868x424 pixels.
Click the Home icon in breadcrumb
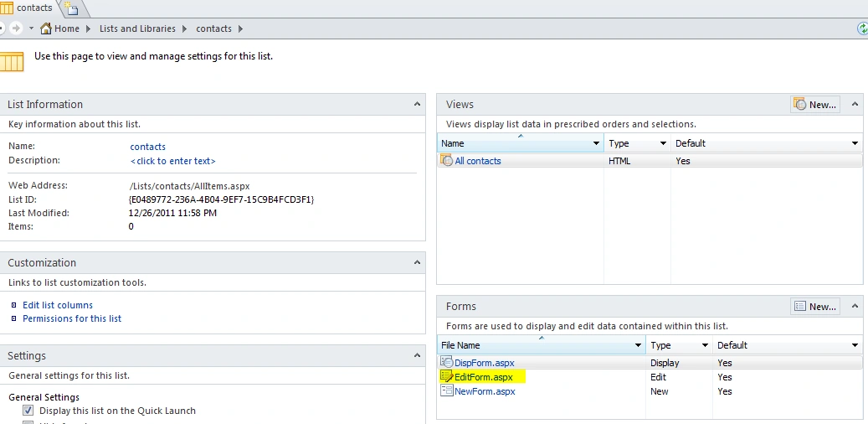[x=46, y=28]
